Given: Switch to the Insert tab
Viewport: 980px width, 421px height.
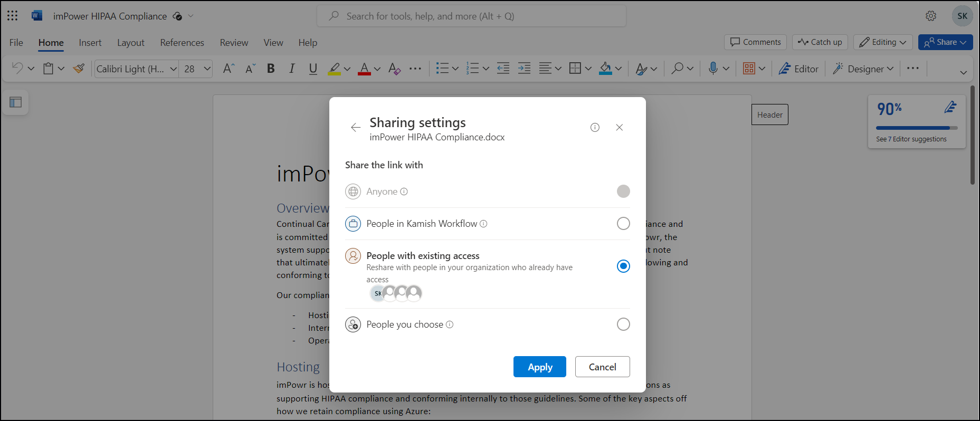Looking at the screenshot, I should (90, 43).
